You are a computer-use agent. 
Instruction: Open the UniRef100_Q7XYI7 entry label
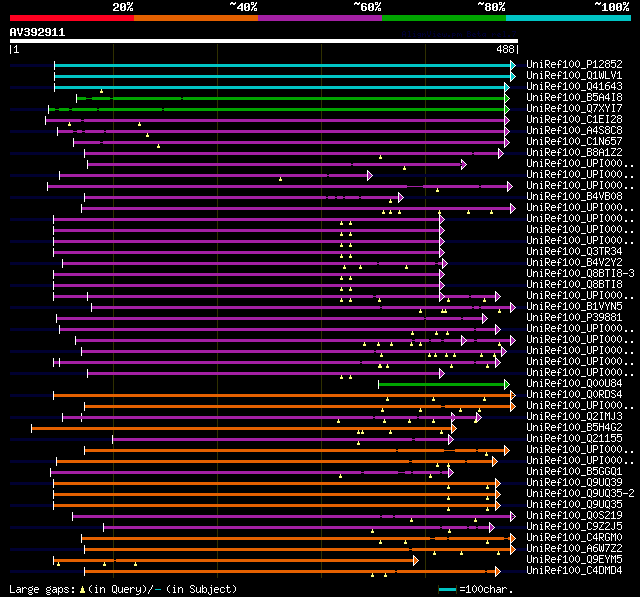tap(574, 109)
